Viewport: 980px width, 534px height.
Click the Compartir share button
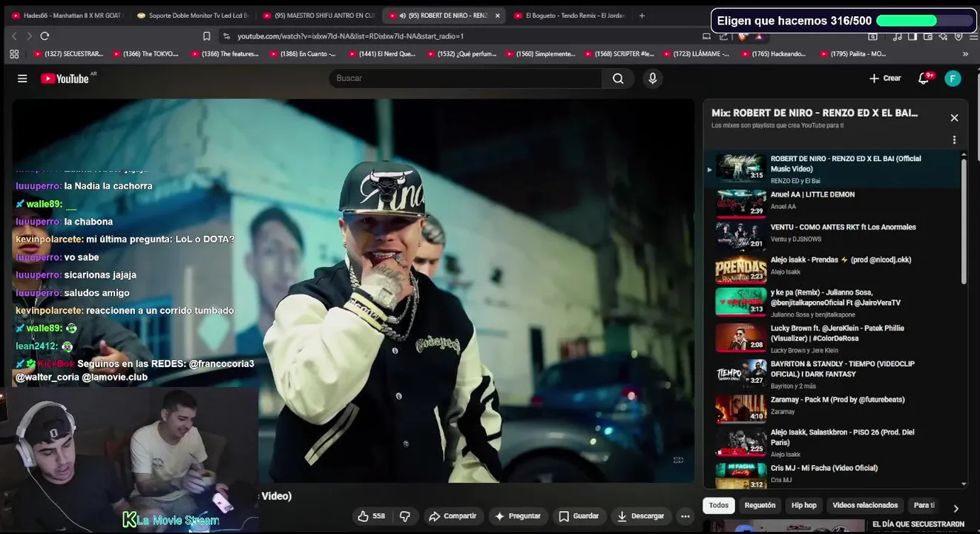click(x=453, y=516)
